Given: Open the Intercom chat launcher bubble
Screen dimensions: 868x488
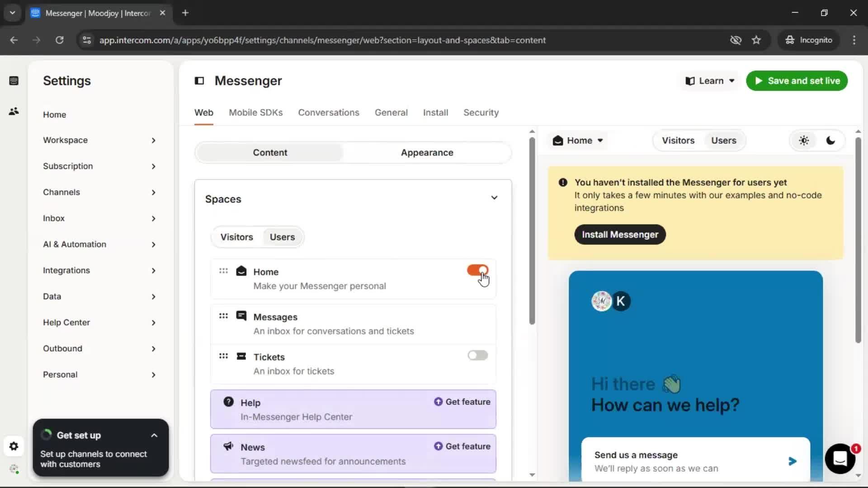Looking at the screenshot, I should click(x=840, y=459).
